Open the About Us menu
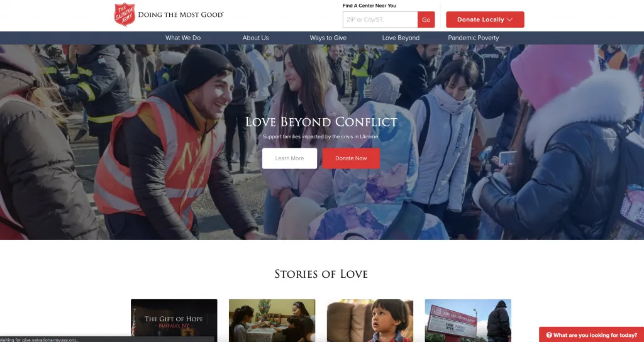Screen dimensions: 644x342 pos(255,38)
